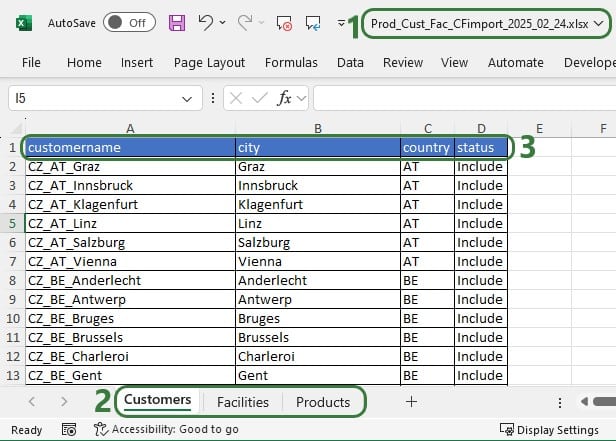Screen dimensions: 616x441
Task: Click the customername header cell
Action: pos(130,148)
